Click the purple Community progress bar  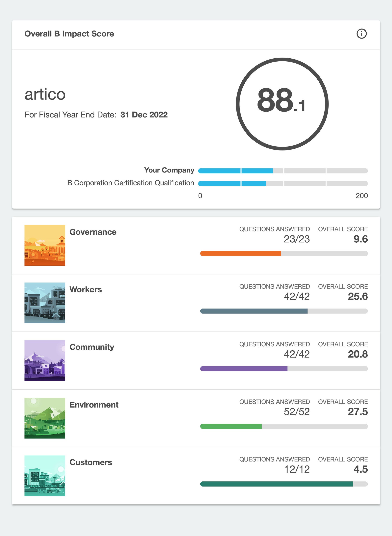point(284,369)
